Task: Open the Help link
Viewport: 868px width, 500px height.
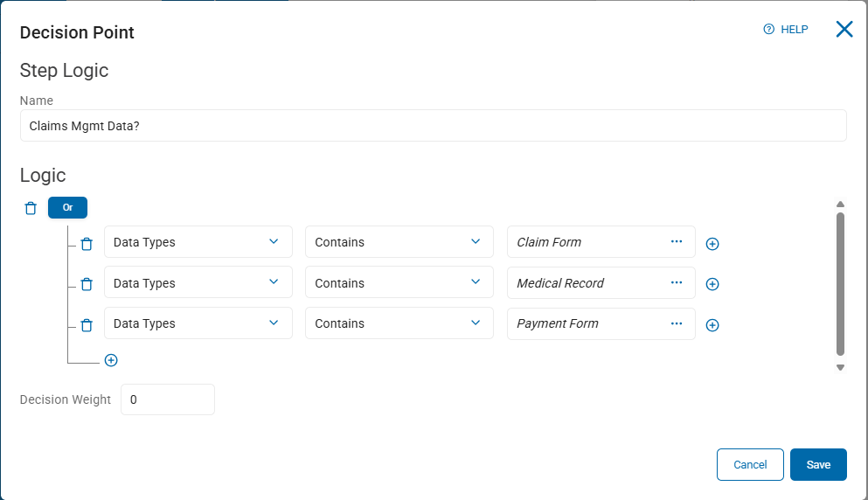Action: [x=786, y=30]
